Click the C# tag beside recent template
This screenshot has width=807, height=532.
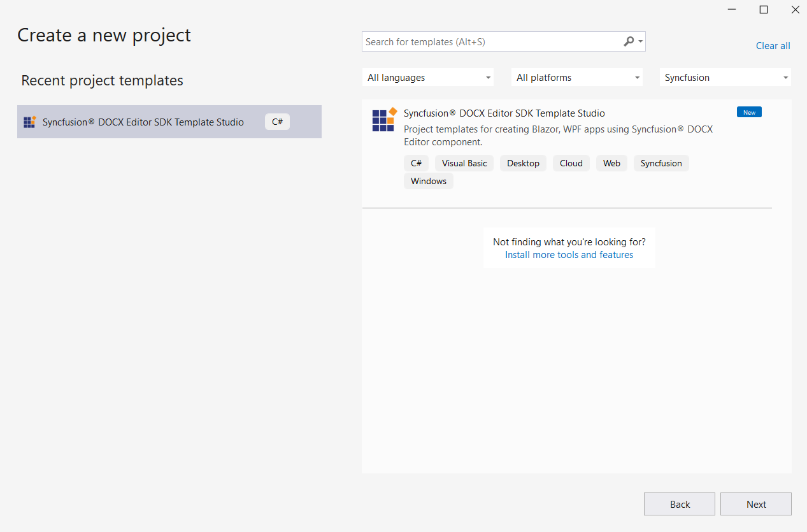(x=277, y=122)
